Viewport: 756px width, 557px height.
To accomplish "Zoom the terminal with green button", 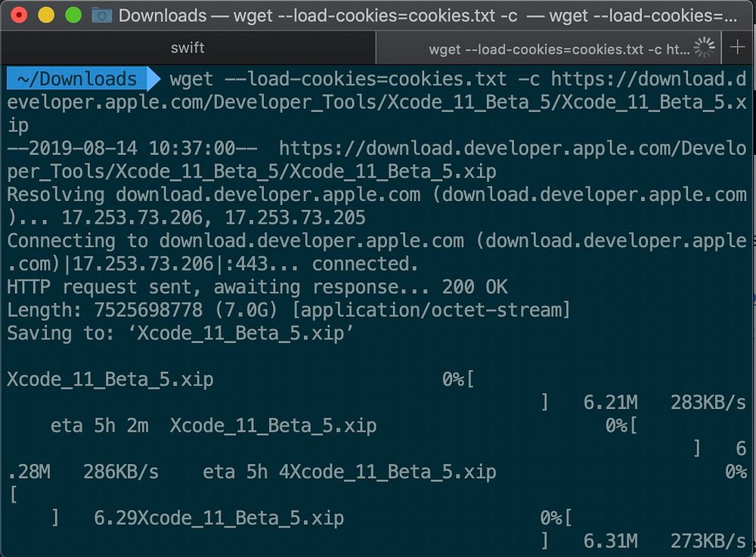I will (x=73, y=15).
